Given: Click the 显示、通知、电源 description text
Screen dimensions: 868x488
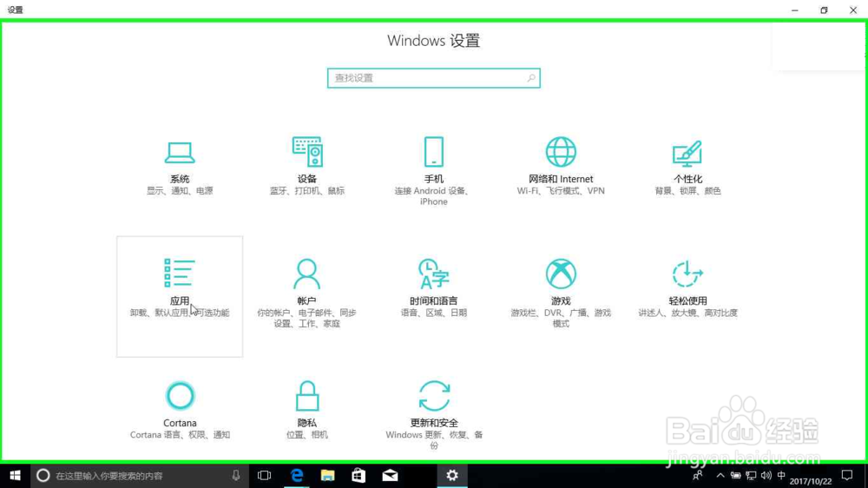Looking at the screenshot, I should [180, 190].
